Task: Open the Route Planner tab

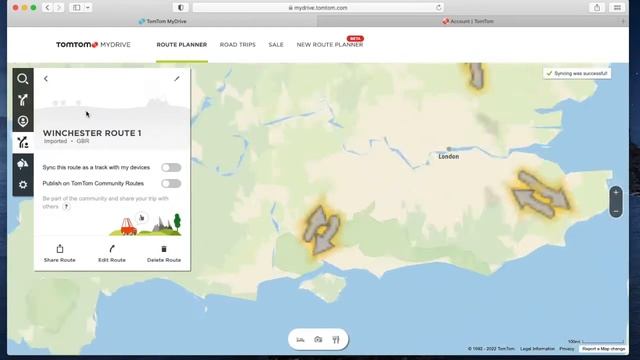Action: tap(182, 44)
